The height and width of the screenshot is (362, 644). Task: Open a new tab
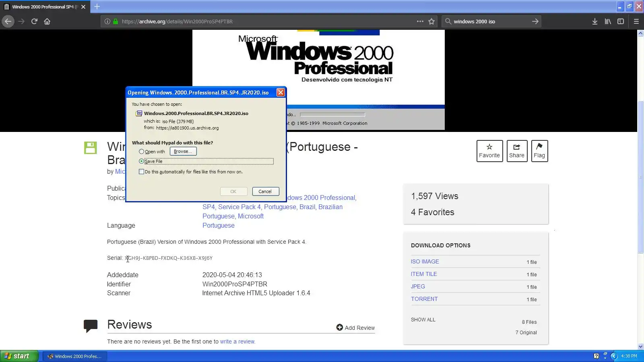[x=97, y=6]
